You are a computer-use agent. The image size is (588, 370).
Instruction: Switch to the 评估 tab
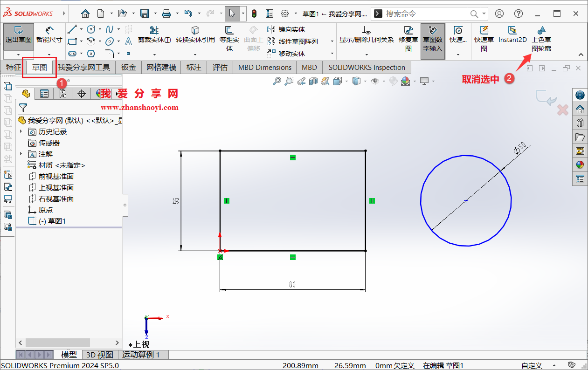click(x=220, y=68)
